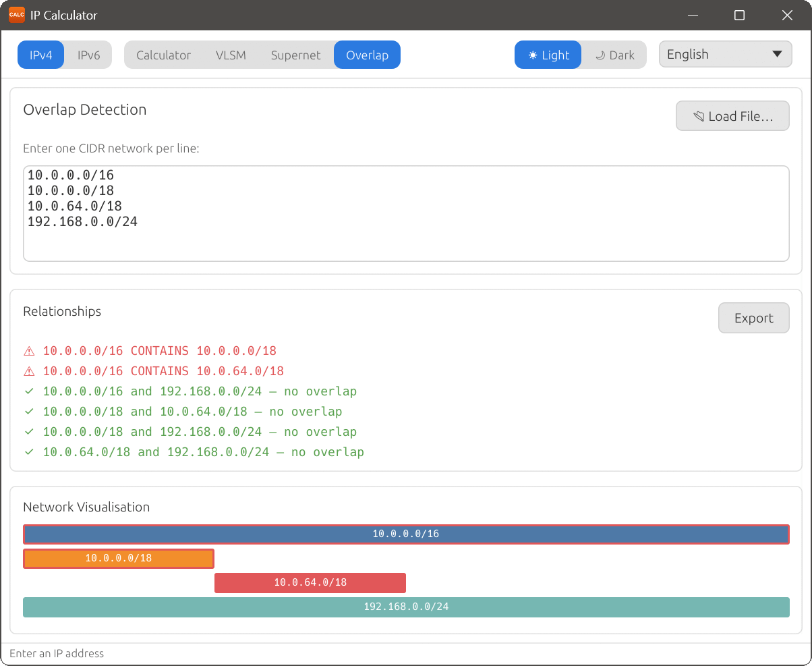Viewport: 812px width, 666px height.
Task: Expand the language selection combo box
Action: coord(725,54)
